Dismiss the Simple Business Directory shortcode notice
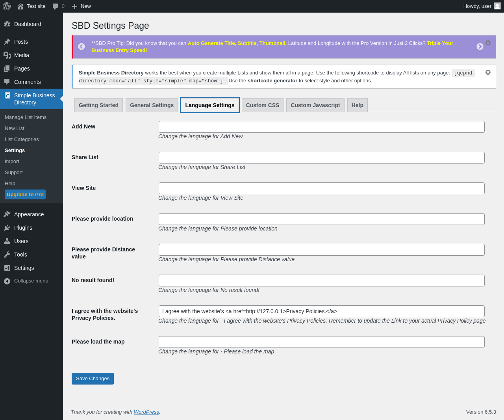The width and height of the screenshot is (504, 420). tap(488, 72)
